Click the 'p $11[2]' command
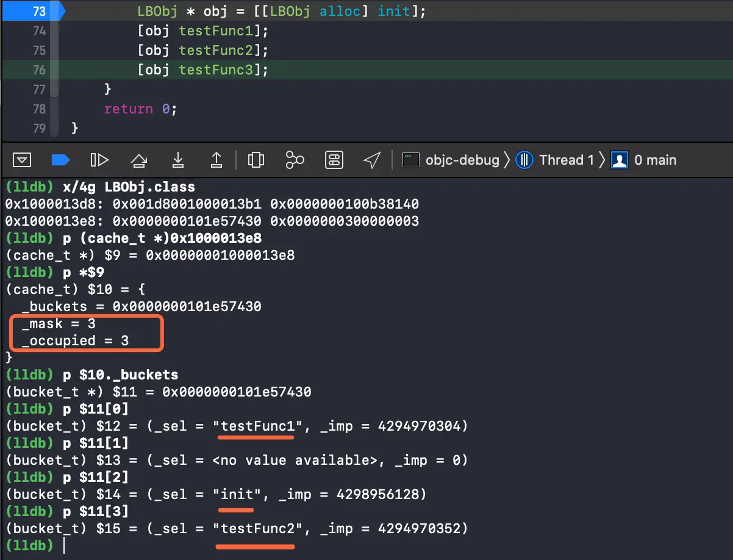 (x=96, y=477)
